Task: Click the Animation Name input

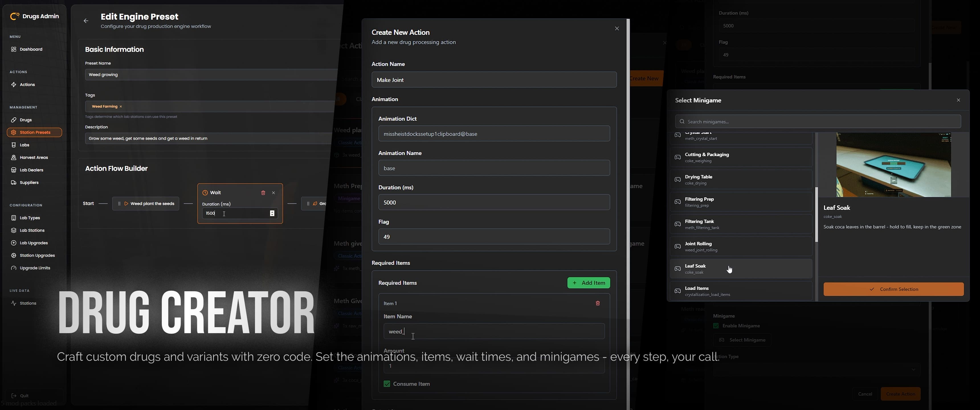Action: coord(494,168)
